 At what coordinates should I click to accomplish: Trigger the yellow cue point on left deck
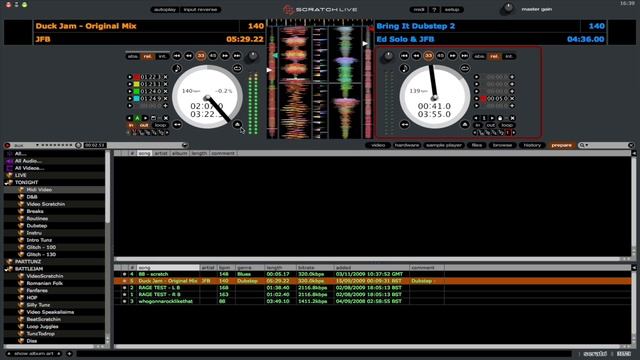tap(130, 84)
